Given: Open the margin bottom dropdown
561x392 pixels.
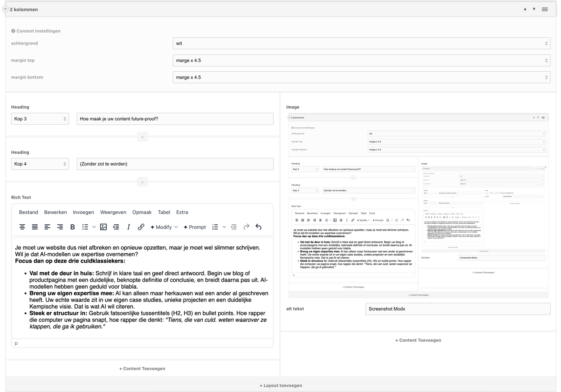Looking at the screenshot, I should pos(361,77).
